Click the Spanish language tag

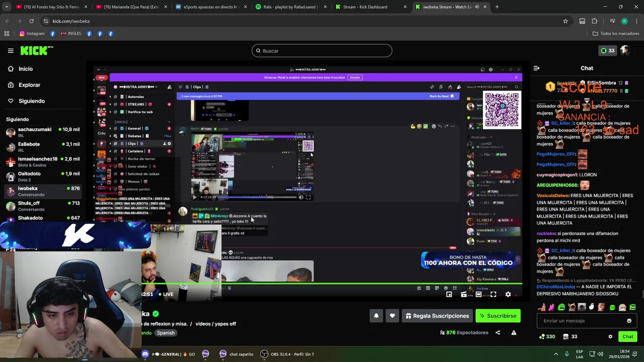click(x=166, y=333)
